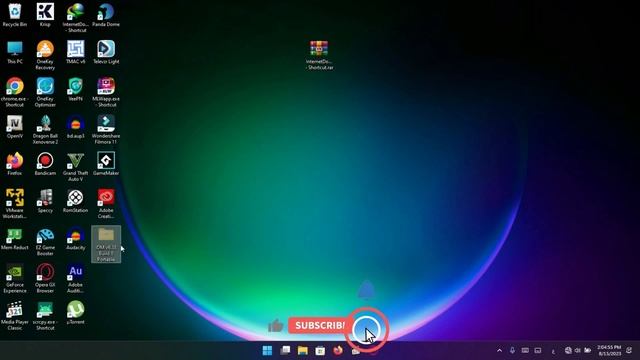This screenshot has width=640, height=360.
Task: Select the scrcpy.exe Shortcut icon
Action: [x=45, y=316]
